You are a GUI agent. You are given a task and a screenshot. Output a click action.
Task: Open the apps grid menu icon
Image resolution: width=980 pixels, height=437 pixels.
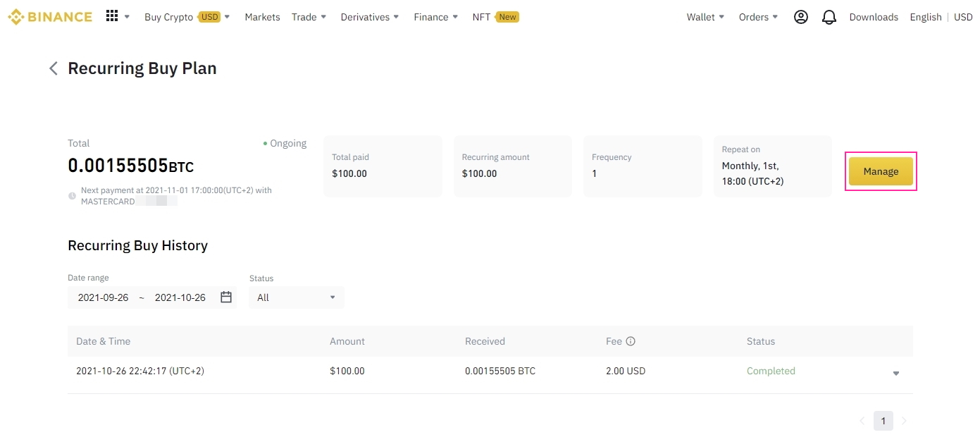[x=112, y=16]
